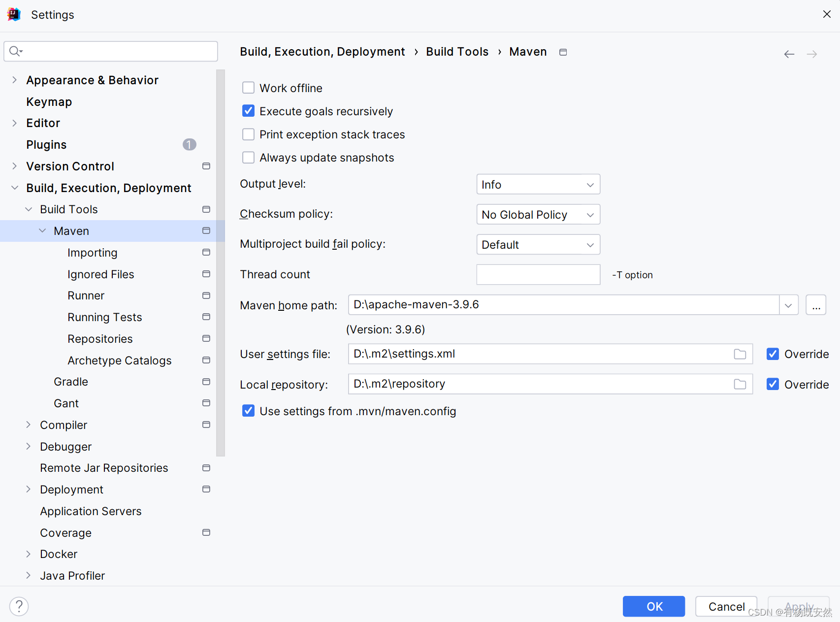
Task: Collapse Build, Execution, Deployment section
Action: click(x=15, y=188)
